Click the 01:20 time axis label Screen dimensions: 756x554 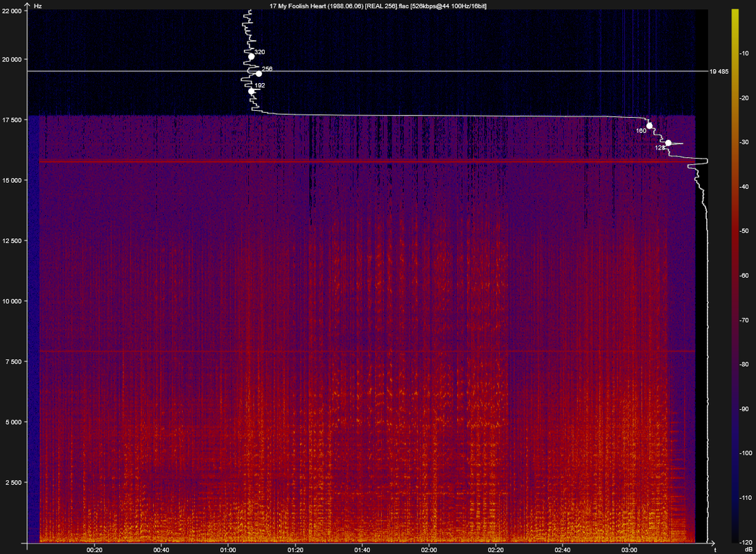pos(295,550)
